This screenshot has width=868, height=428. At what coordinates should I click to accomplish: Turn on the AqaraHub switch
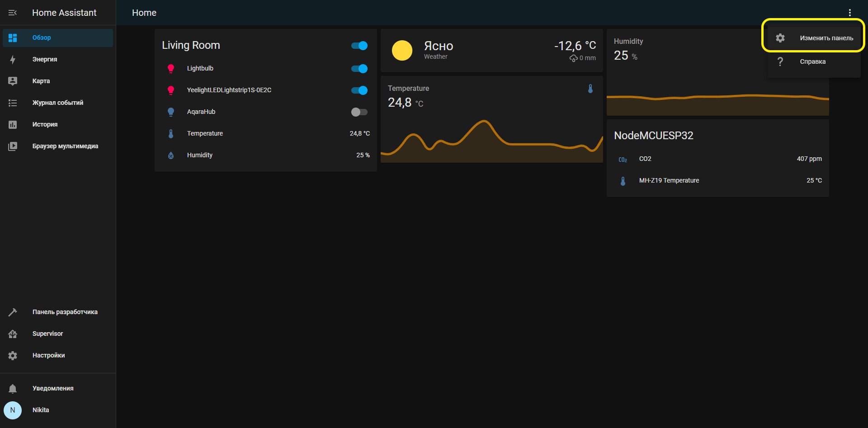(x=359, y=112)
